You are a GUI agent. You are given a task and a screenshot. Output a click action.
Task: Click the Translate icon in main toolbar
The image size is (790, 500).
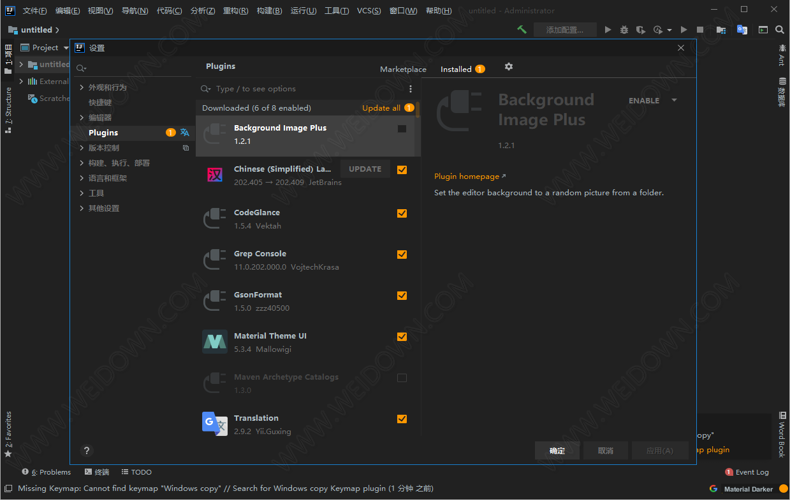point(742,30)
